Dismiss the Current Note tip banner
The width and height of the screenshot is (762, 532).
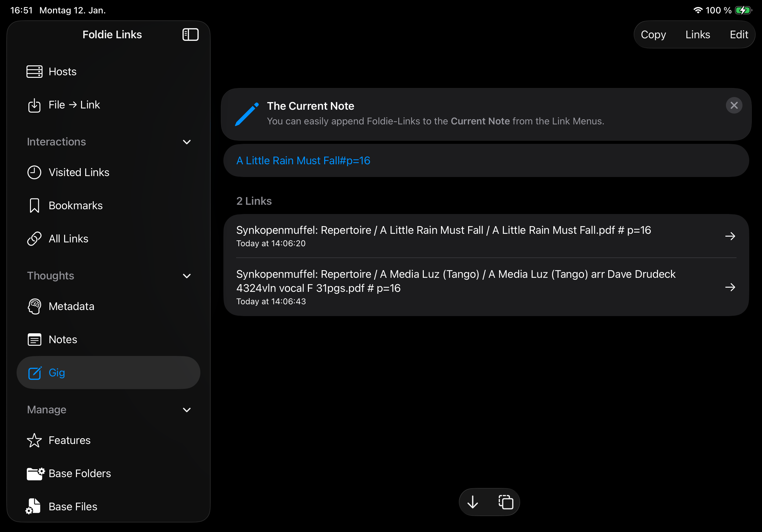pos(734,106)
